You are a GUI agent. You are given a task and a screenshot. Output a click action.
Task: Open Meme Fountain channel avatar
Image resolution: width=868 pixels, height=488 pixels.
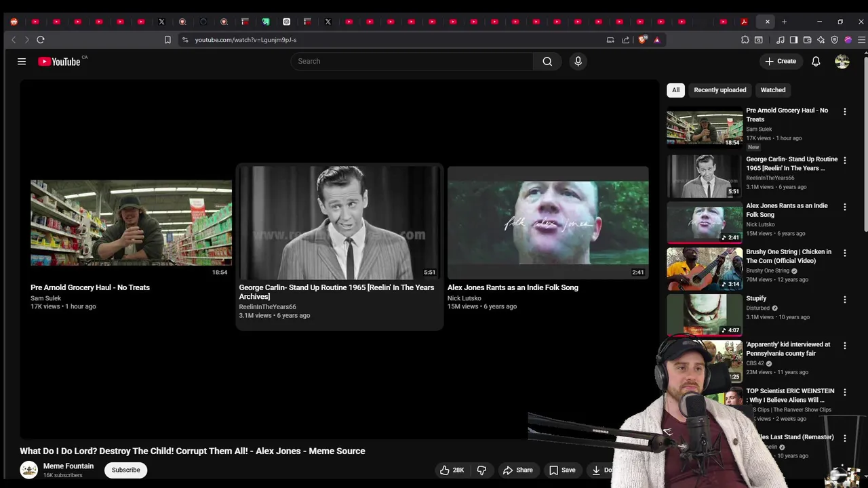[28, 470]
